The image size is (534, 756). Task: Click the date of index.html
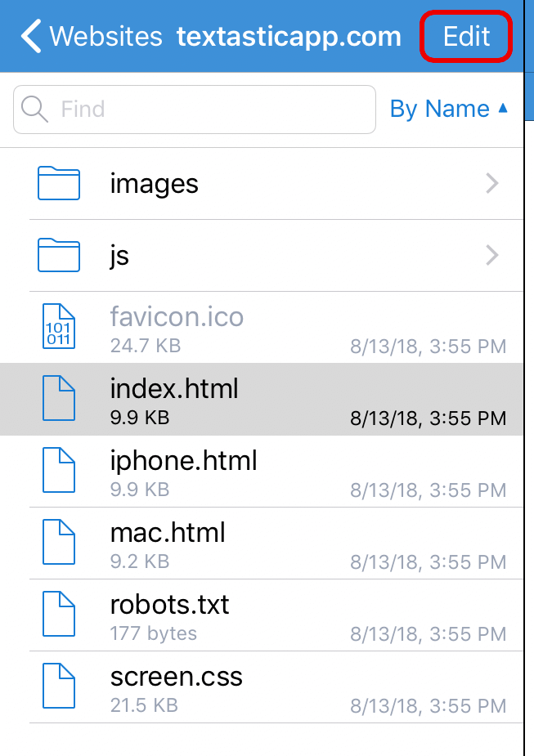click(429, 418)
